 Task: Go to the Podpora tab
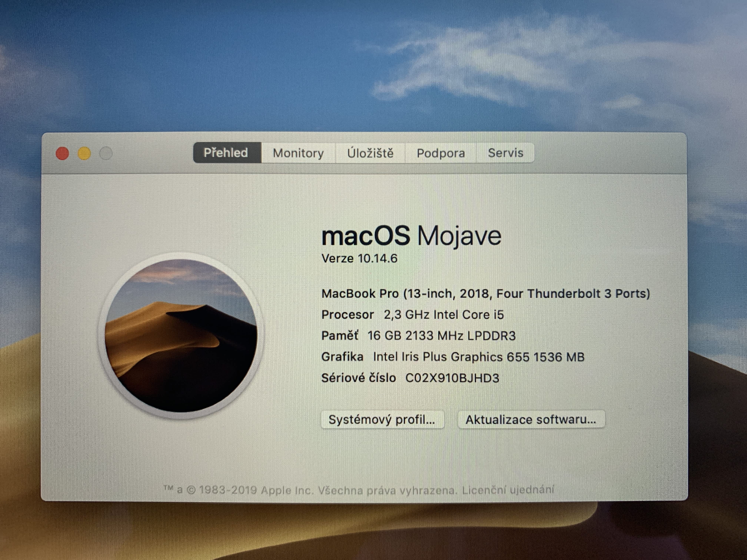pyautogui.click(x=441, y=153)
